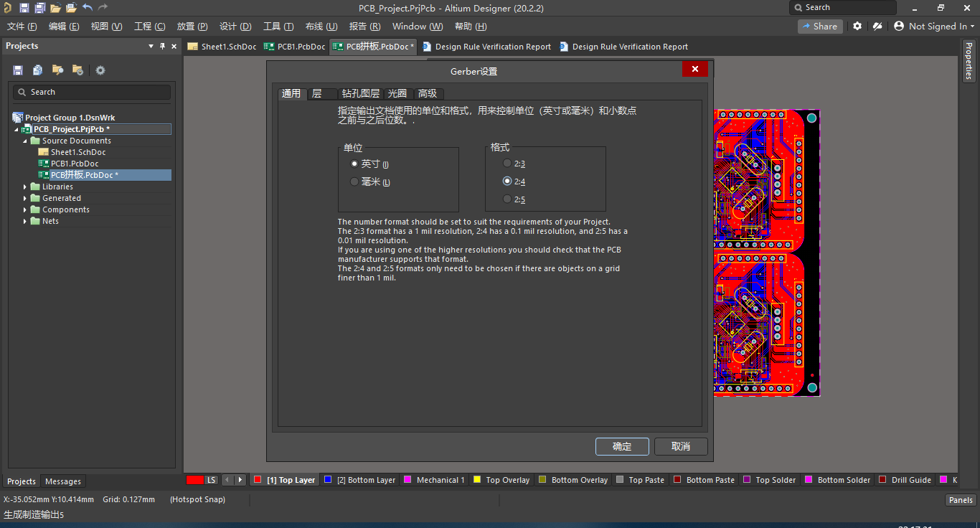Viewport: 980px width, 528px height.
Task: Pin the Projects panel
Action: 162,46
